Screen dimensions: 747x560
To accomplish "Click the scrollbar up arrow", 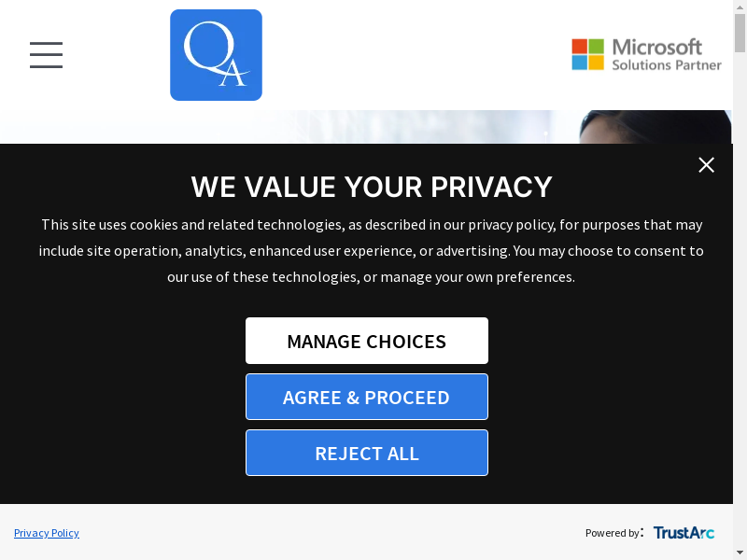I will point(740,7).
